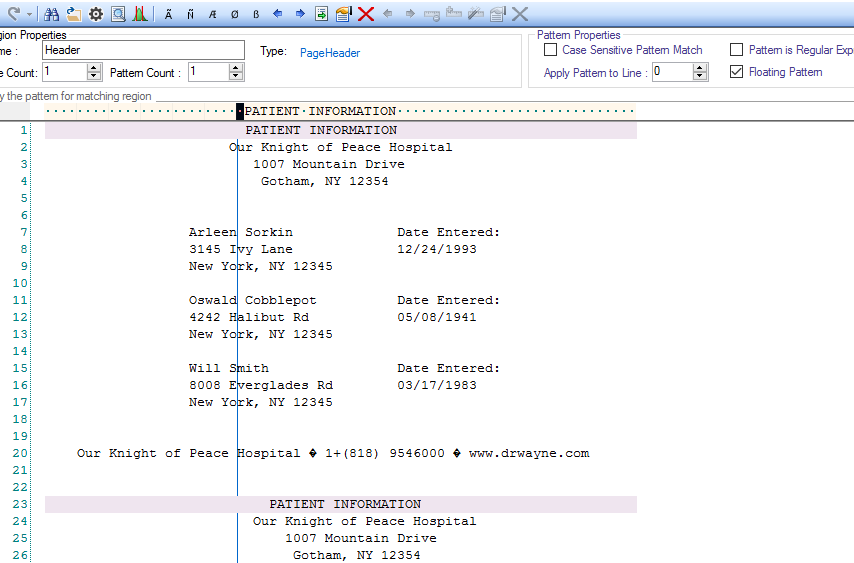This screenshot has width=854, height=563.
Task: Click the binoculars find icon
Action: coord(51,14)
